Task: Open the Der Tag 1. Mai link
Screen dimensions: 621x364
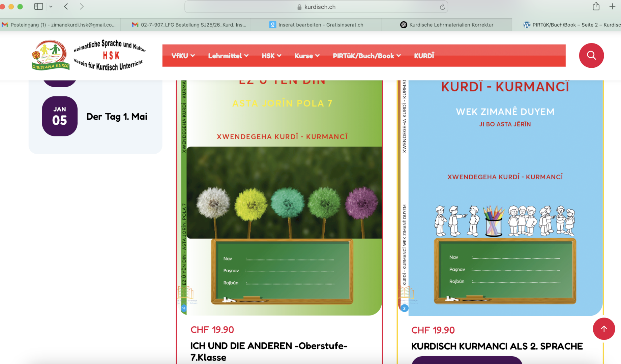Action: coord(117,117)
